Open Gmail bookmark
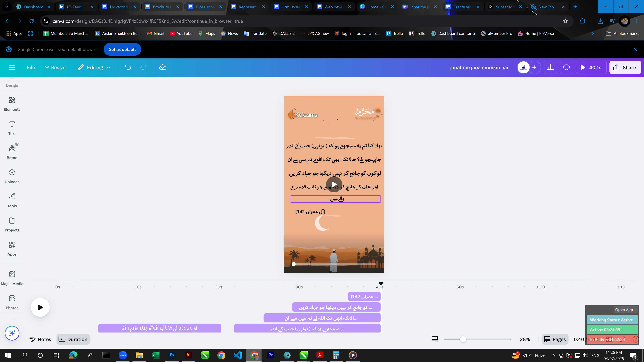The width and height of the screenshot is (644, 362). 155,34
